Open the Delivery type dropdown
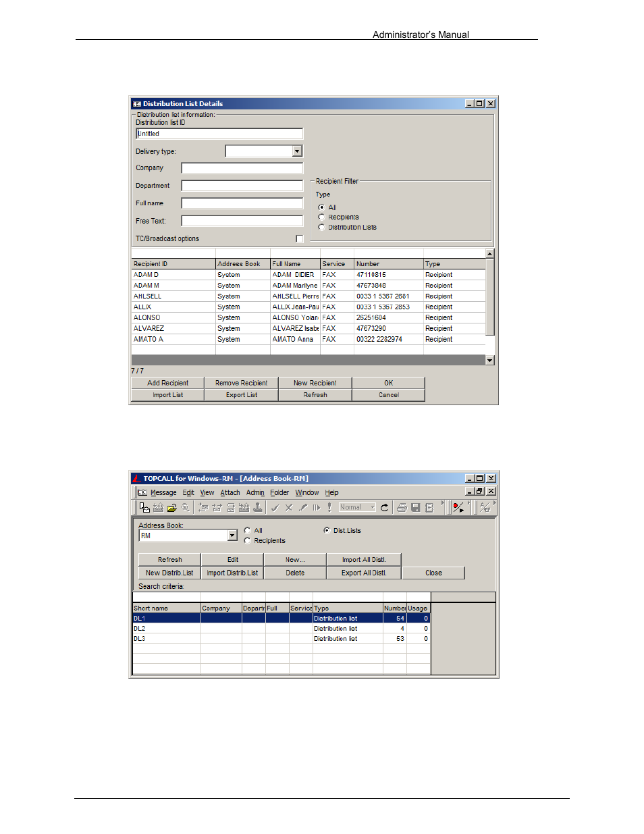This screenshot has height=834, width=644. point(297,151)
